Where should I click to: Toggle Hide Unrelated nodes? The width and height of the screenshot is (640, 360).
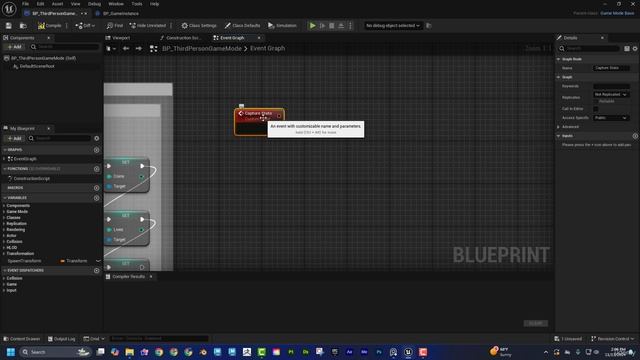point(148,26)
